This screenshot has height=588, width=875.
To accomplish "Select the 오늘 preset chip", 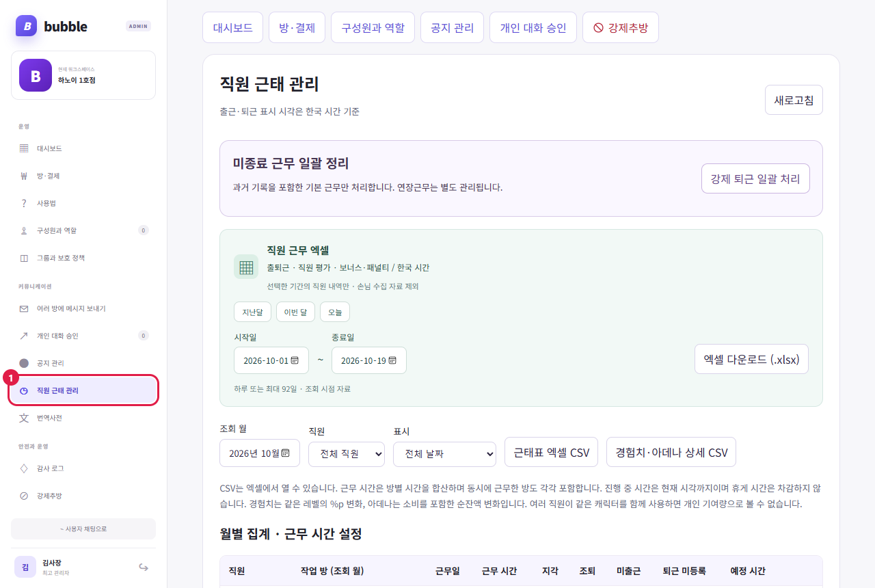I will (335, 312).
